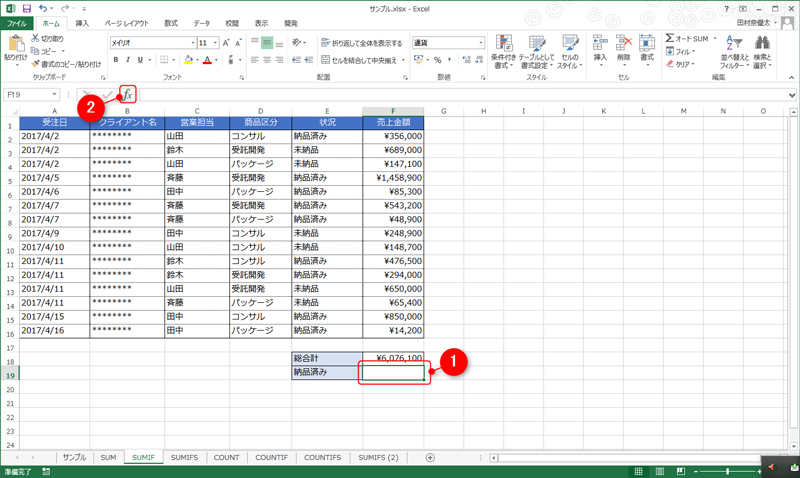Click the Font color A icon

point(207,60)
